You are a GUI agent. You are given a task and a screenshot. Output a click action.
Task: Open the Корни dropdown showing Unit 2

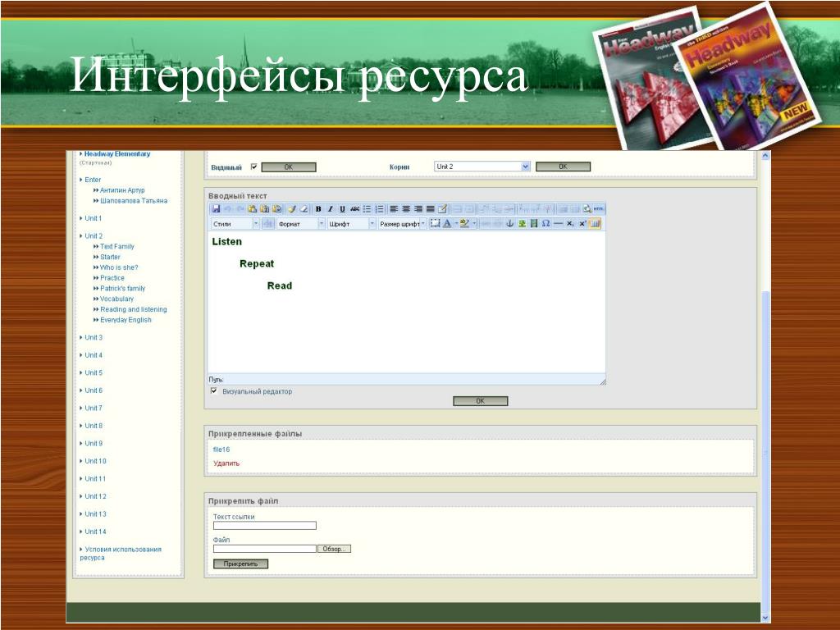(x=482, y=167)
